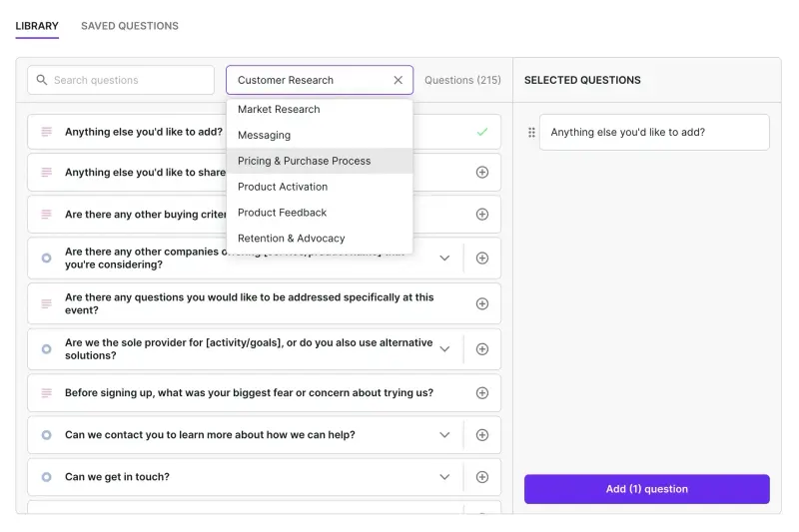Expand 'Can we contact you' question chevron
Screen dimensions: 799x532
(x=444, y=435)
